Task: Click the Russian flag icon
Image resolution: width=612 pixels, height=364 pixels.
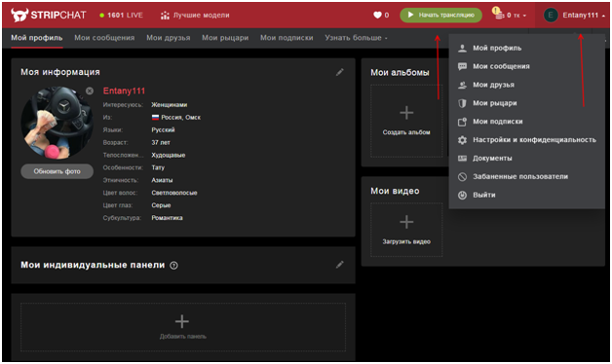Action: click(155, 118)
